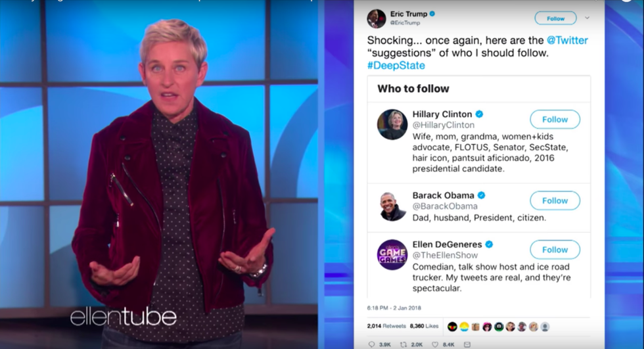644x349 pixels.
Task: Open the @Twitter mention link
Action: pyautogui.click(x=567, y=40)
